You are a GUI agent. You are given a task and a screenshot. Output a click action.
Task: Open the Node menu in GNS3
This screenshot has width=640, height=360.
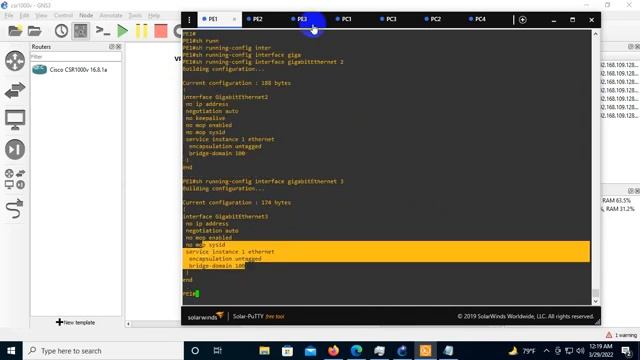(86, 16)
